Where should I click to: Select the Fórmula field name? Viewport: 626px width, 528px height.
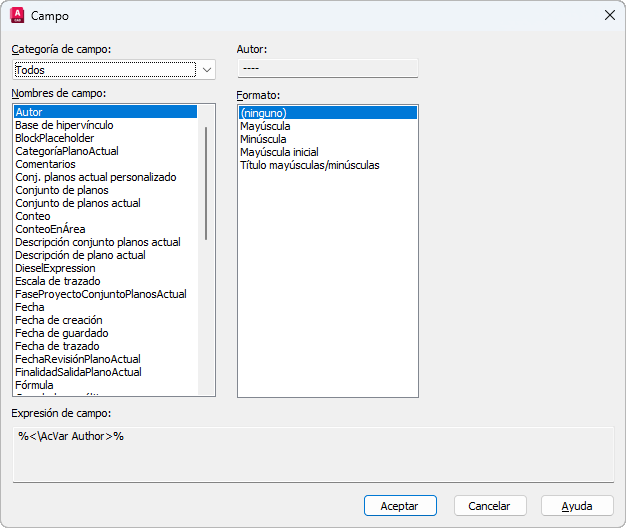[x=34, y=385]
